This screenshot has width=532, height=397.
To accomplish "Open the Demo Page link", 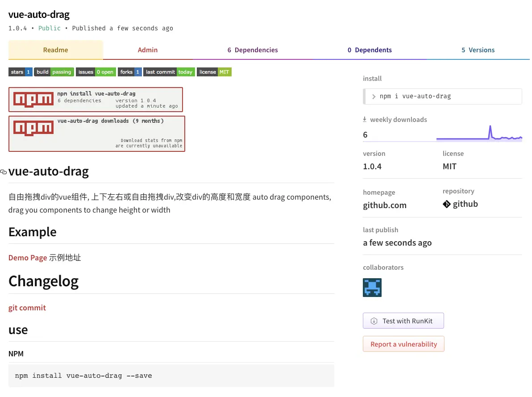I will 28,258.
